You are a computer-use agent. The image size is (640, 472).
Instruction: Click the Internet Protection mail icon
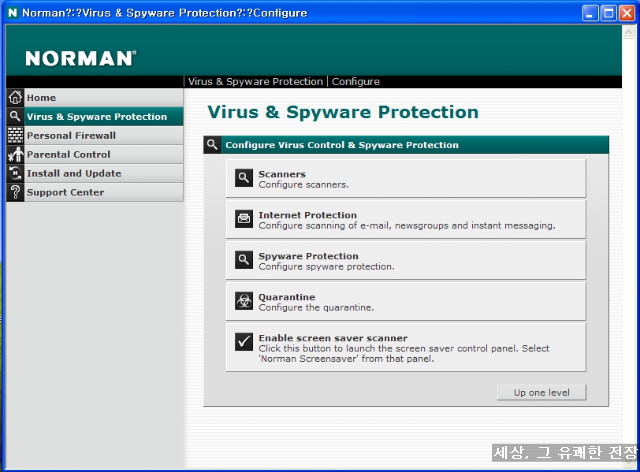pos(244,219)
